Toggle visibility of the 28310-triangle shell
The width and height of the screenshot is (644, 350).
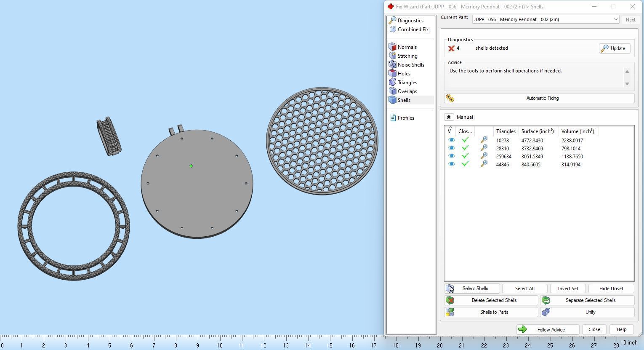tap(452, 148)
